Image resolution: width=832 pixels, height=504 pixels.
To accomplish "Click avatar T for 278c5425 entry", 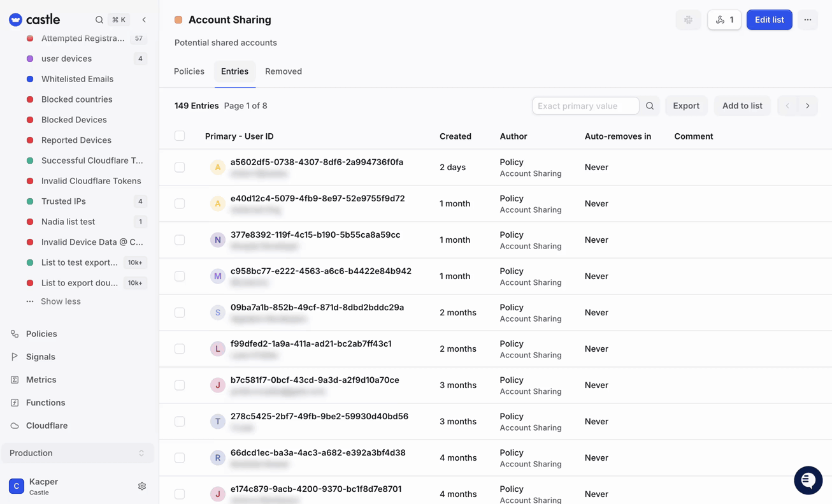I will (218, 421).
